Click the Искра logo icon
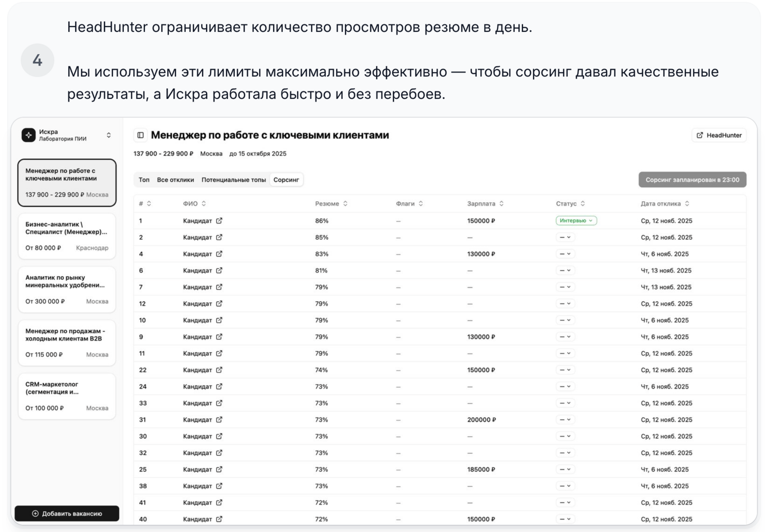This screenshot has height=532, width=765. coord(29,135)
